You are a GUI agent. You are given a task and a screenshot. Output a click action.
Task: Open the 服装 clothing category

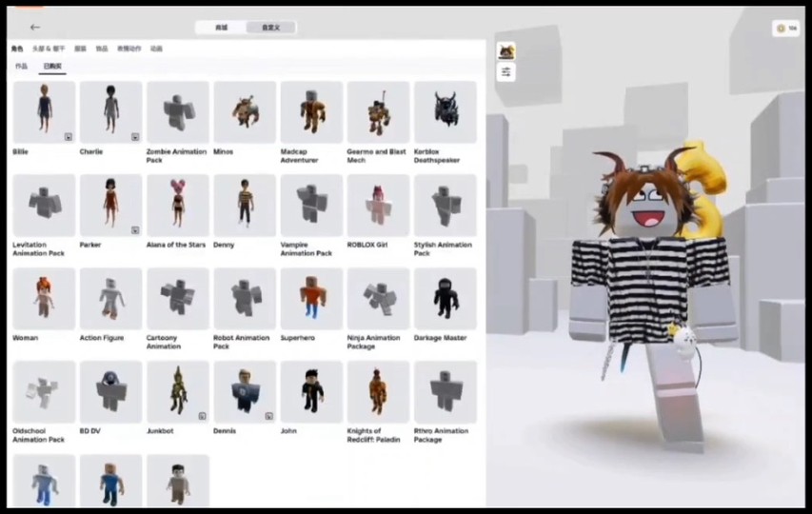[x=80, y=49]
